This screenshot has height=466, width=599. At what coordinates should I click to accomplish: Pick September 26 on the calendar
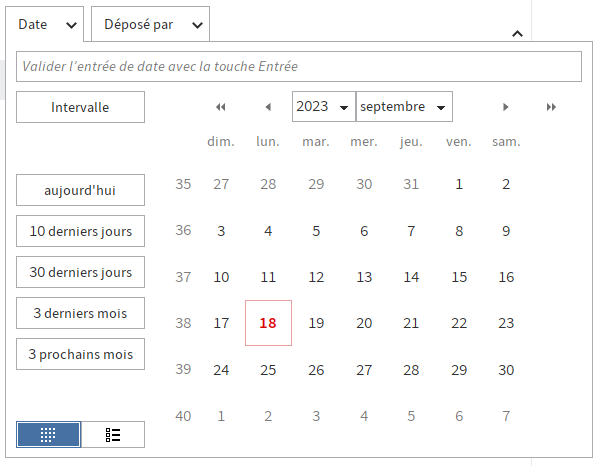pos(316,370)
